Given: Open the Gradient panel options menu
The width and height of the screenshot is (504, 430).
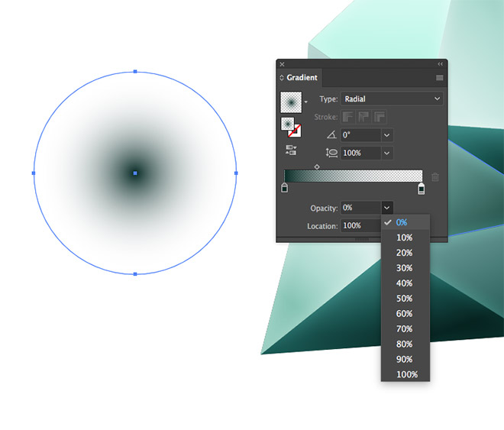Looking at the screenshot, I should [x=440, y=78].
